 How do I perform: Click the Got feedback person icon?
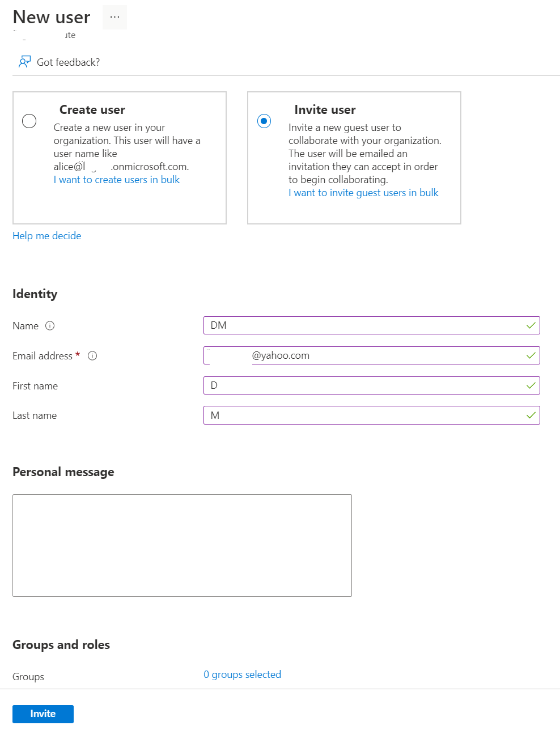click(24, 62)
